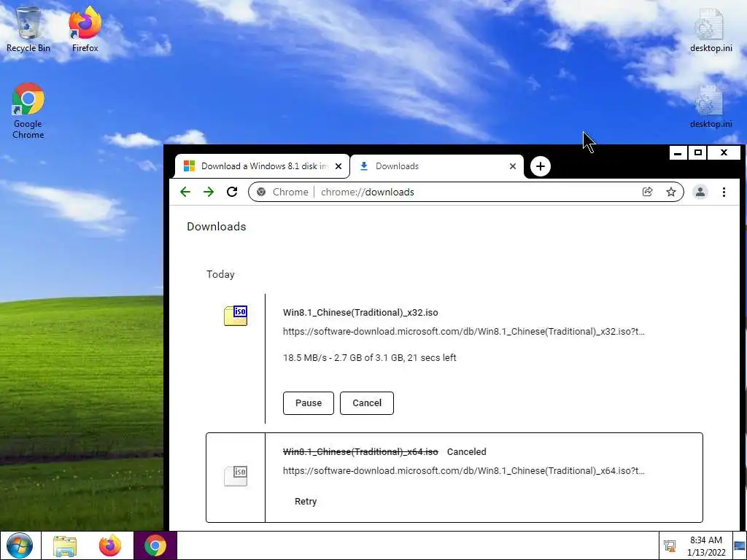Viewport: 747px width, 560px height.
Task: Reload the downloads page
Action: [x=232, y=192]
